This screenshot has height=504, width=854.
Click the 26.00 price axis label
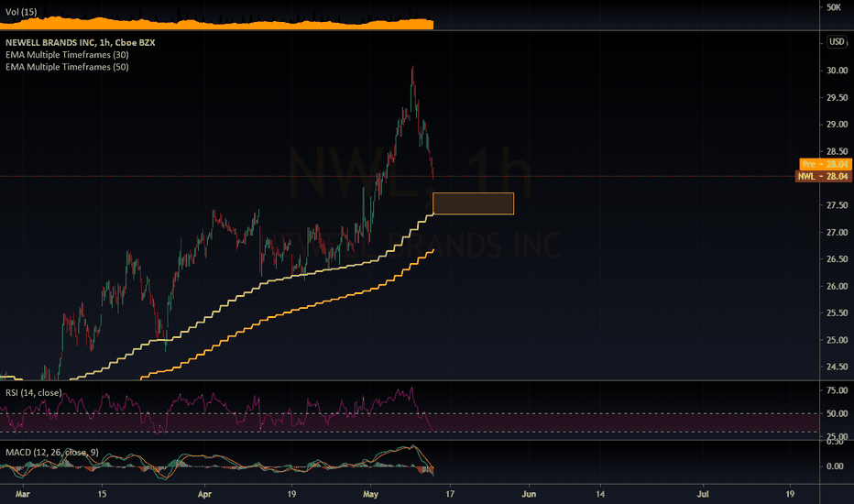coord(837,286)
